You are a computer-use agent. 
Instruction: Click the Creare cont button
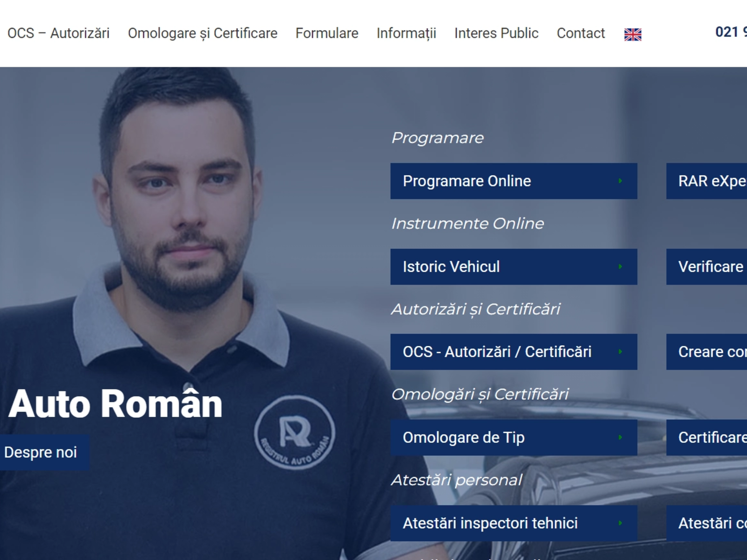pyautogui.click(x=710, y=352)
